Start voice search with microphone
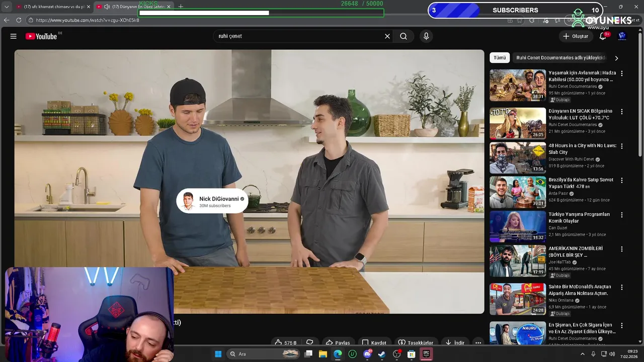The image size is (644, 362). 426,36
